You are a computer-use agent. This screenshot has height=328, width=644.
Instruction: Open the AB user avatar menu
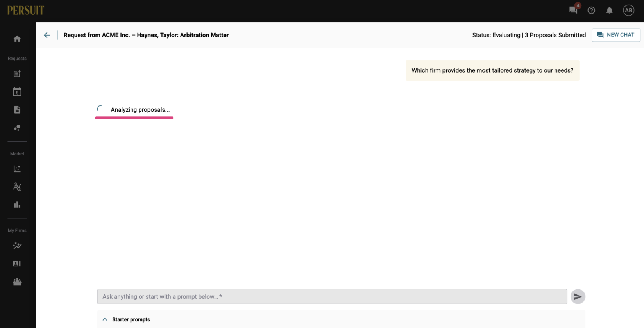[x=628, y=11]
